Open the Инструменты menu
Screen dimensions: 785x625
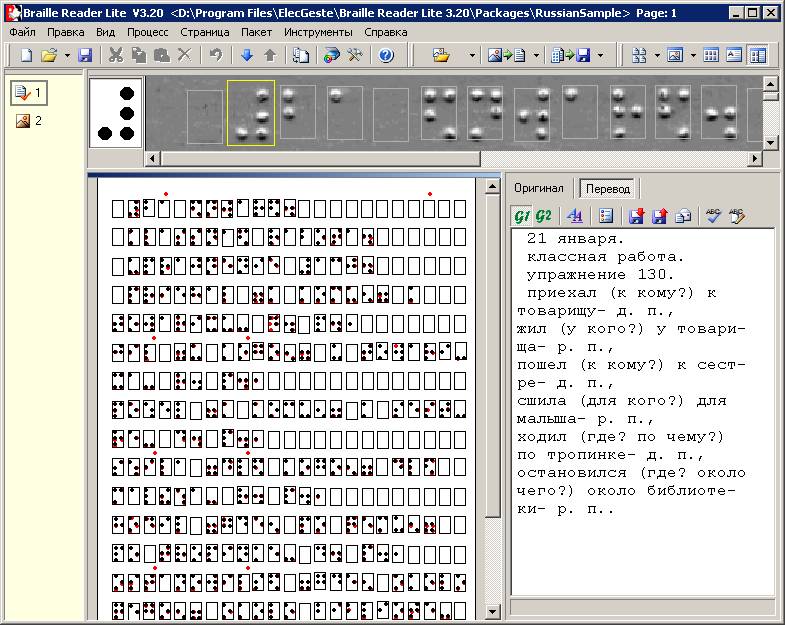(x=318, y=32)
